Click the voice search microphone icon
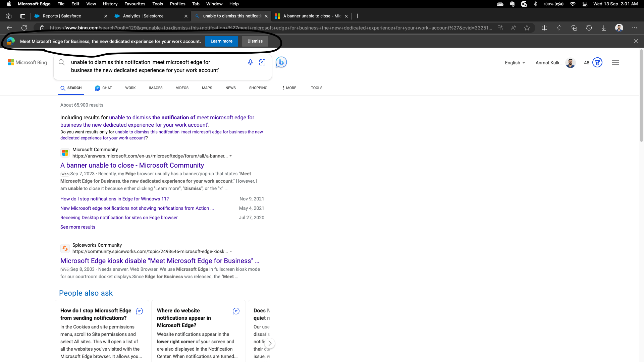 pyautogui.click(x=250, y=62)
